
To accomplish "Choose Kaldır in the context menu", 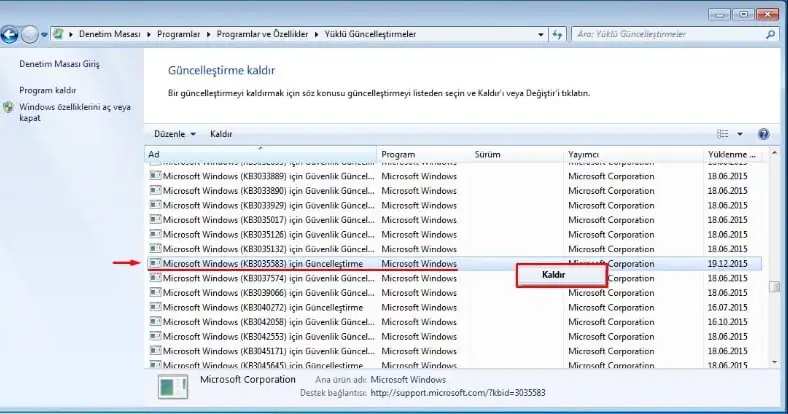I will [x=561, y=275].
